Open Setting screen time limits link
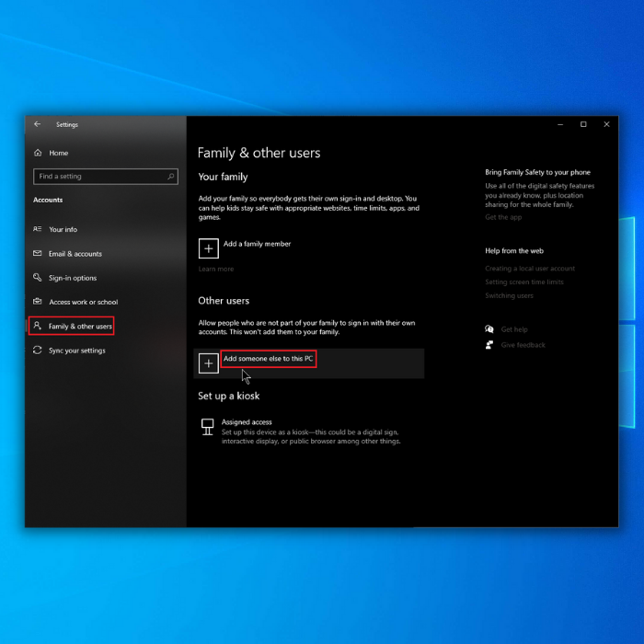644x644 pixels. tap(524, 282)
